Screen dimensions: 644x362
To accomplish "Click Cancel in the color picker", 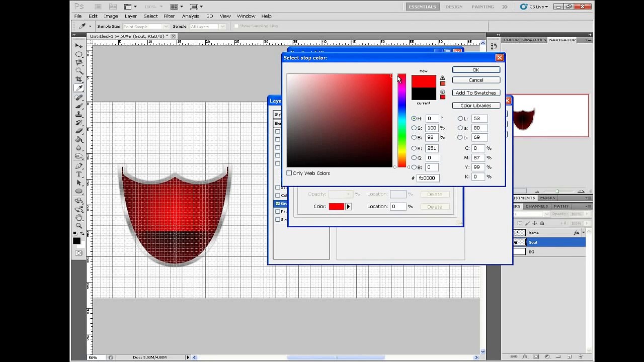I will tap(476, 80).
